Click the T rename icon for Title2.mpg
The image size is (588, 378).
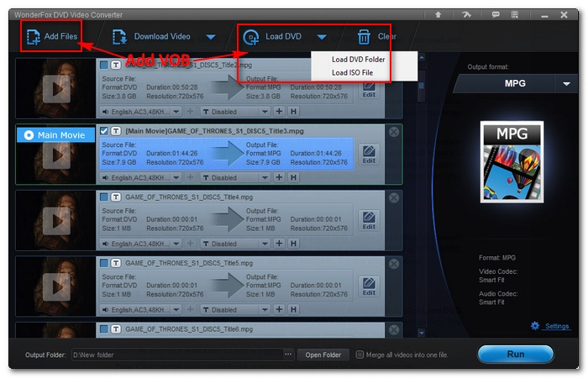click(x=116, y=65)
